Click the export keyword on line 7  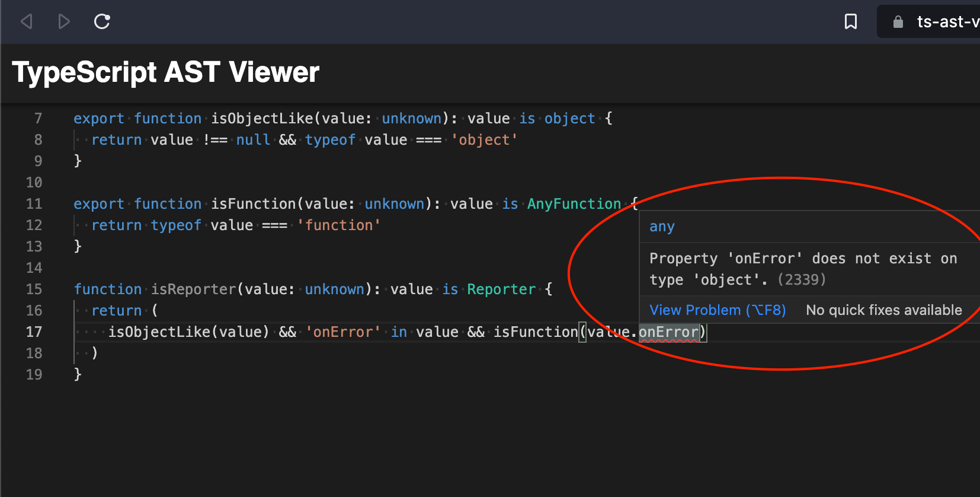pos(99,119)
